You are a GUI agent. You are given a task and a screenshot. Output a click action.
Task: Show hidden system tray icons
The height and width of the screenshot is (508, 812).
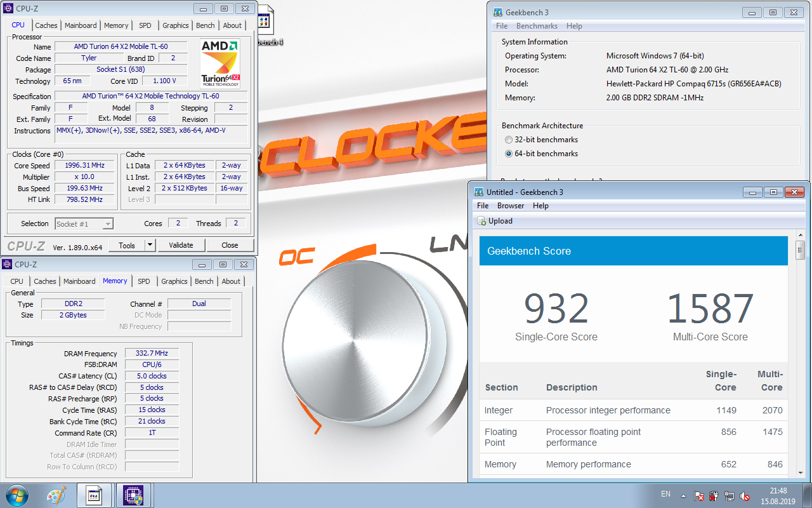683,495
